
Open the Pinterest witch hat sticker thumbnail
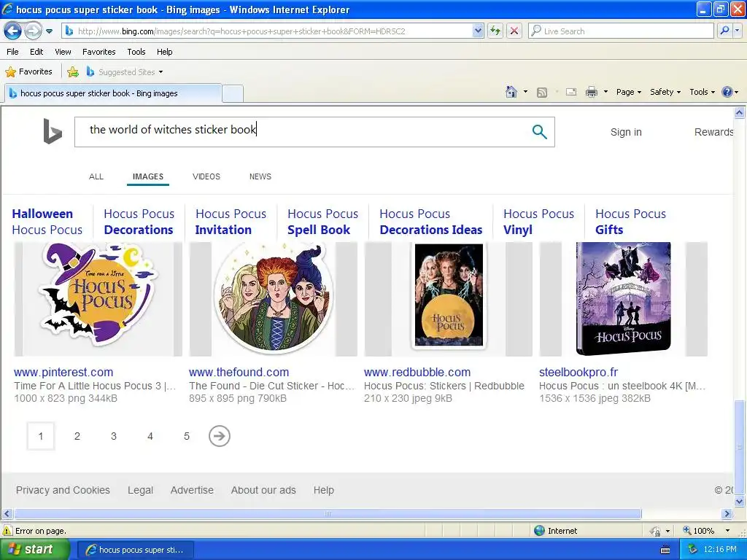pos(98,298)
